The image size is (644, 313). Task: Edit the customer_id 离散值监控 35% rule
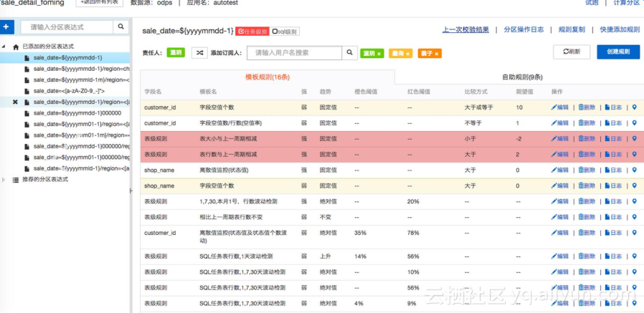pos(560,233)
